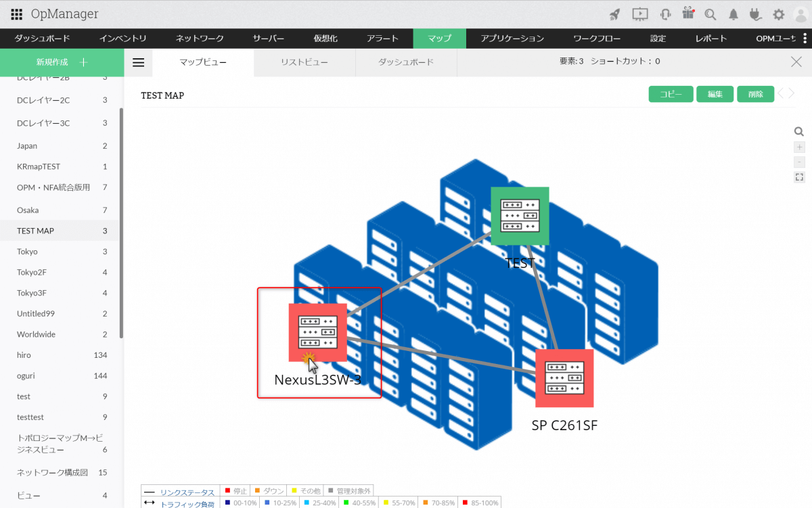Image resolution: width=812 pixels, height=508 pixels.
Task: Click the header search magnifier icon
Action: click(710, 14)
